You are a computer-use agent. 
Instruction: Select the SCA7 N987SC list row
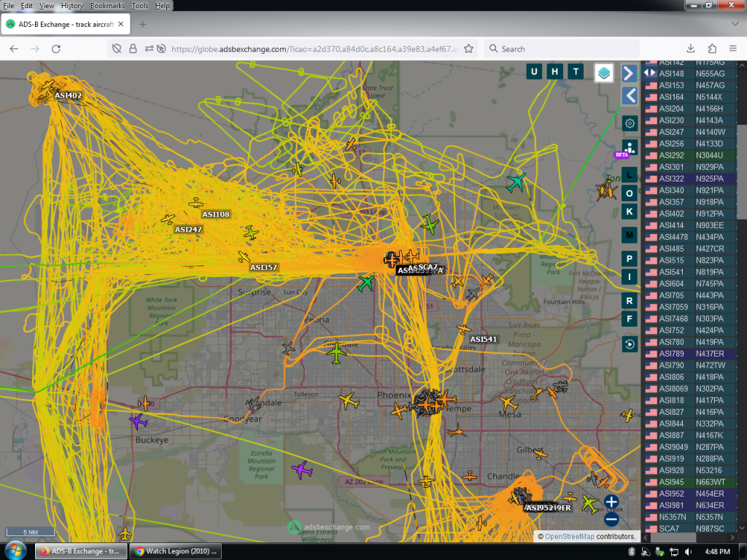pyautogui.click(x=690, y=529)
